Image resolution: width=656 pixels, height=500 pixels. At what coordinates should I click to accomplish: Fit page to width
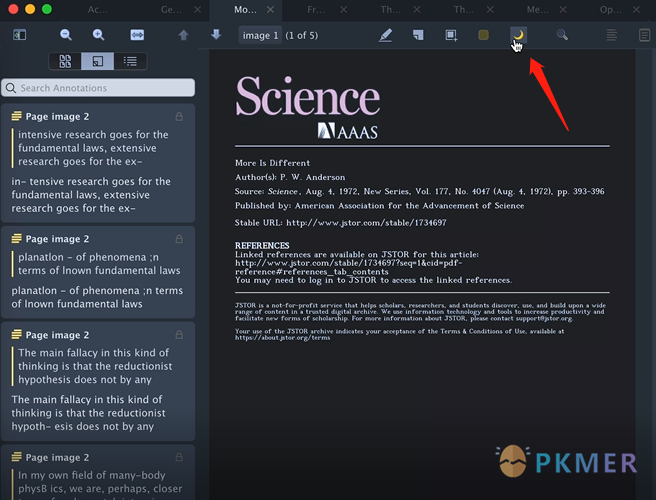[x=137, y=35]
